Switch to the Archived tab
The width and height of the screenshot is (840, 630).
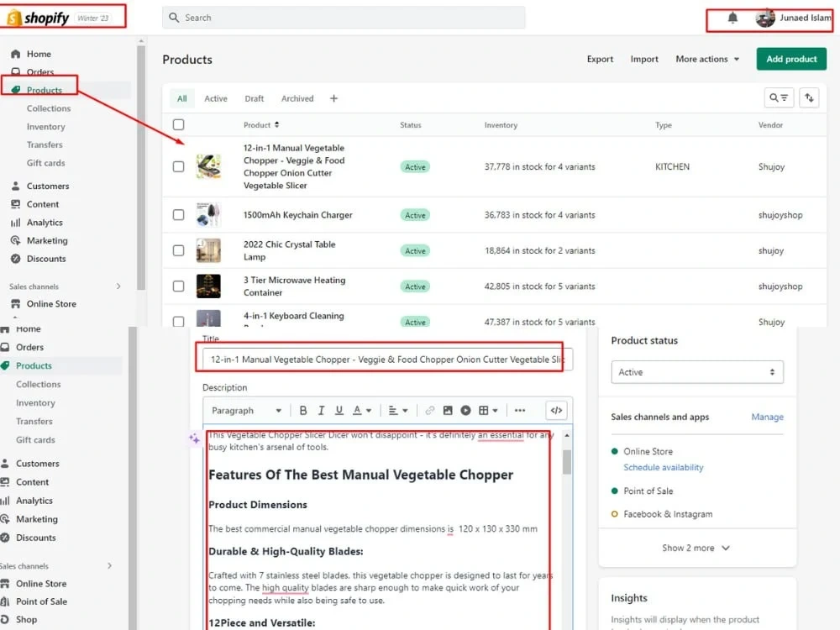[297, 98]
